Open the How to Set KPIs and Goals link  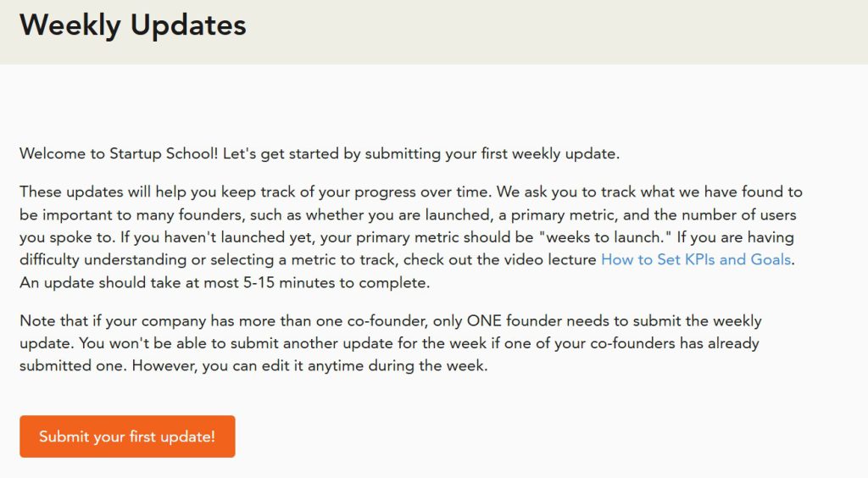[x=697, y=260]
